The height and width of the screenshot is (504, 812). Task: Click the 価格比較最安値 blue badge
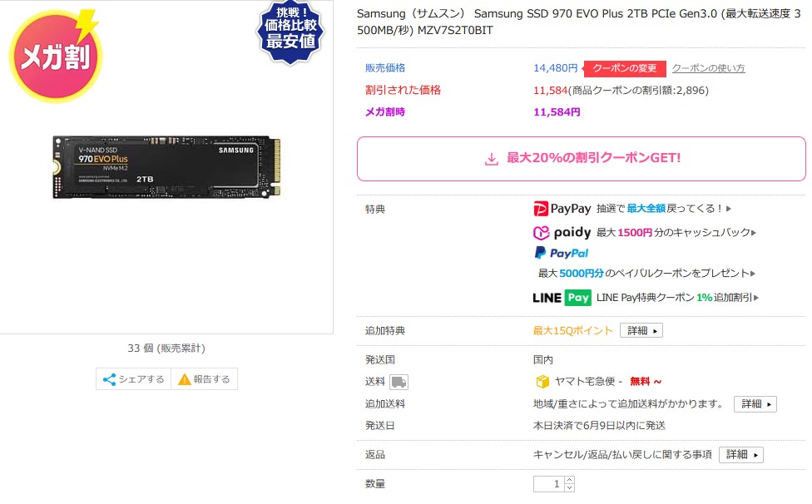290,32
